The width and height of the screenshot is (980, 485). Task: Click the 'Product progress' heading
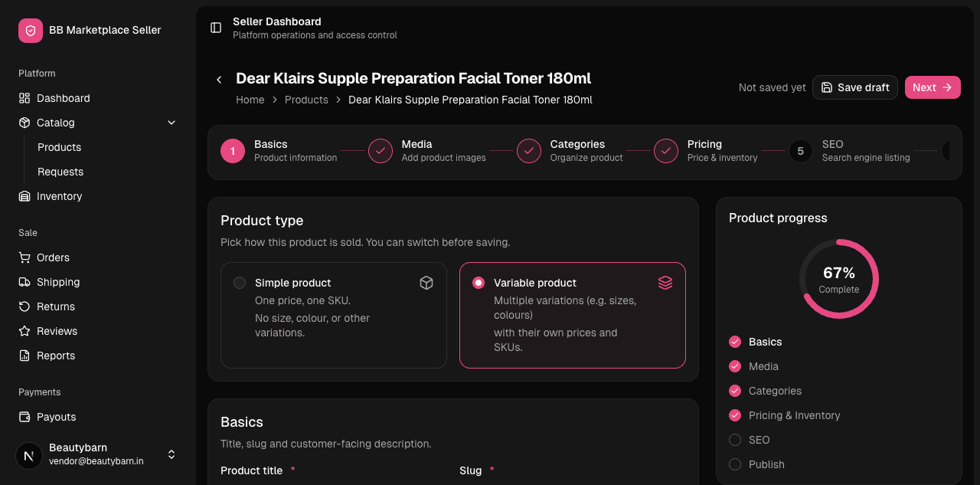point(778,218)
